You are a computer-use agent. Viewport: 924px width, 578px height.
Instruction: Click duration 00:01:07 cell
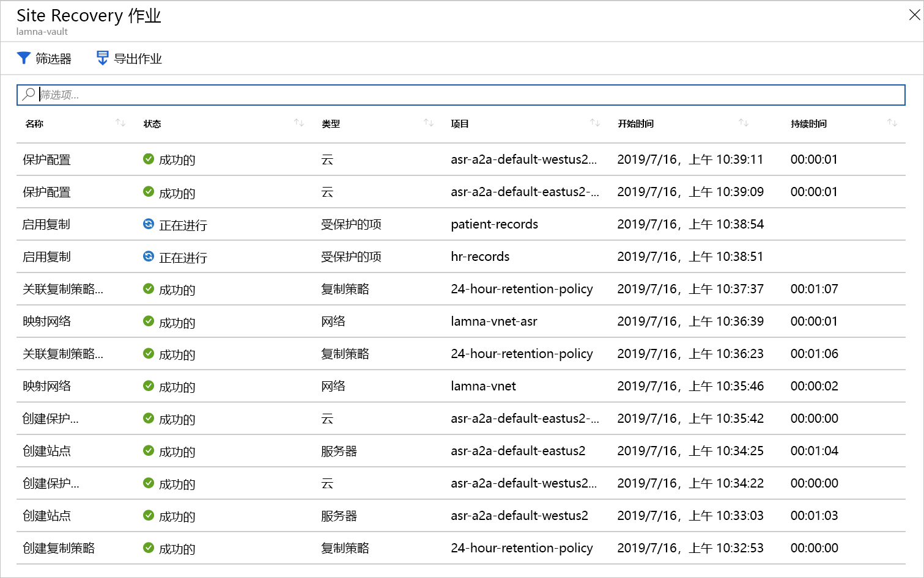[814, 289]
